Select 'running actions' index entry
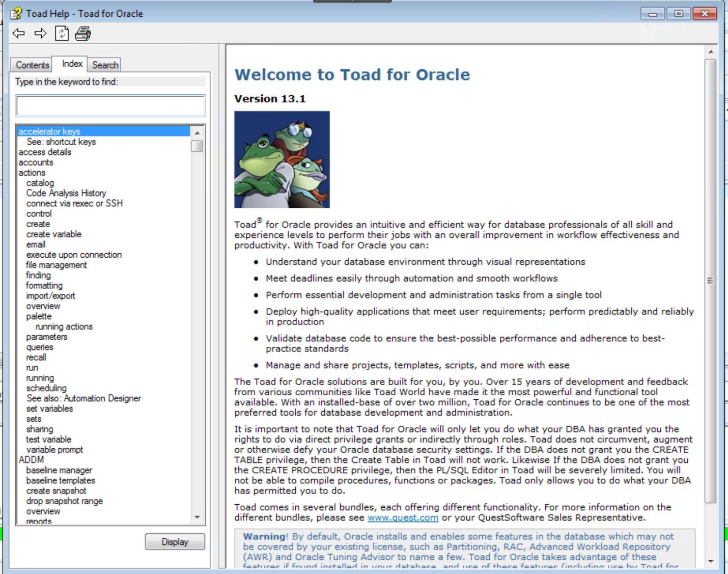 click(64, 326)
